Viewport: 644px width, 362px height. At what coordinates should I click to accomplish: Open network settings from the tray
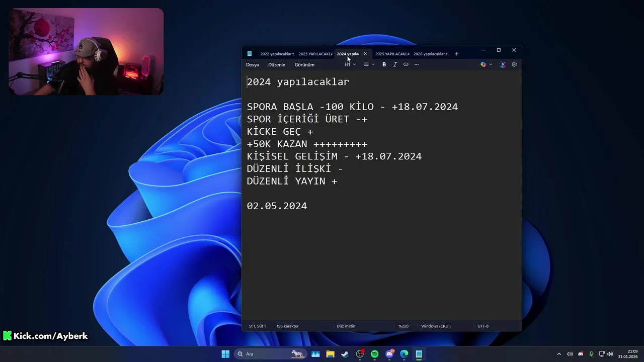(x=602, y=354)
